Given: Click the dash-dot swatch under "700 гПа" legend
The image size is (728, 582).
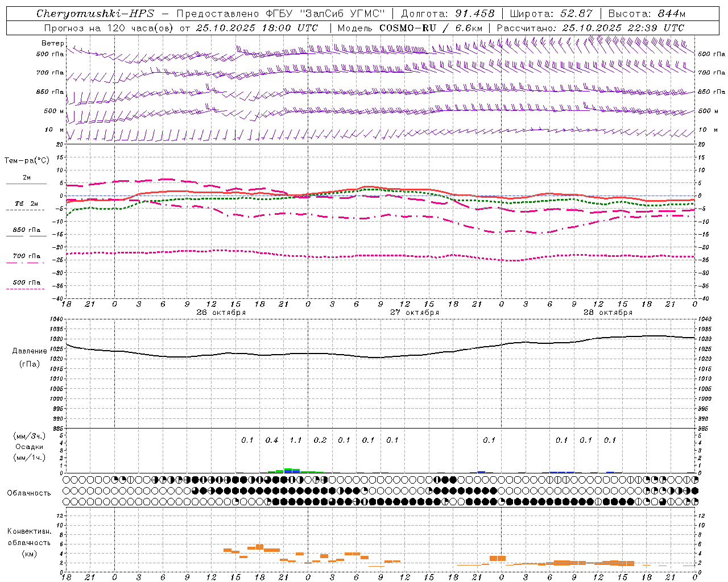Looking at the screenshot, I should [25, 263].
